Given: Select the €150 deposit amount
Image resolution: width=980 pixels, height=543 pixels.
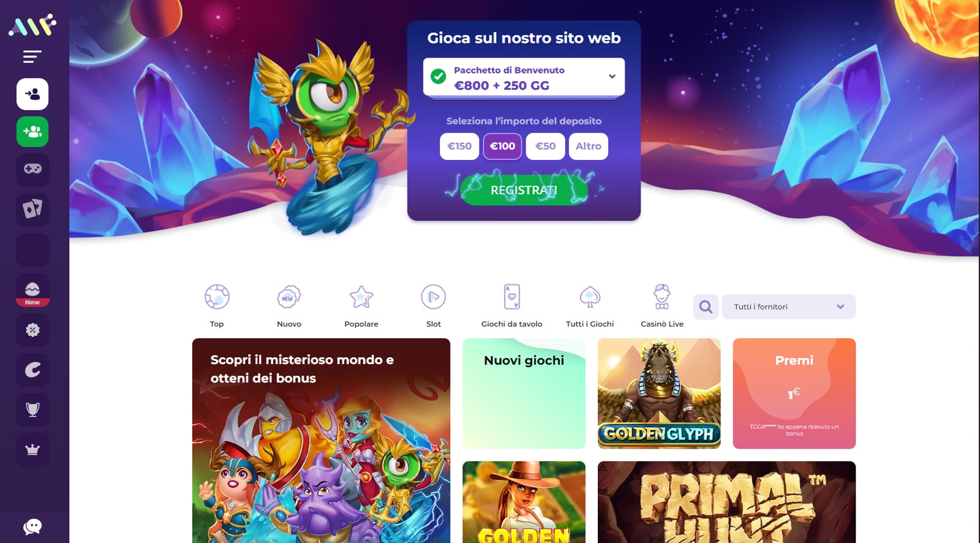Looking at the screenshot, I should click(x=459, y=146).
